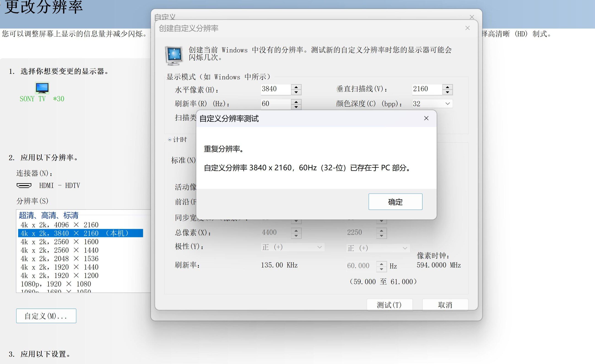Select 4k x 2k, 2048 × 1536 resolution
This screenshot has height=364, width=595.
coord(80,259)
